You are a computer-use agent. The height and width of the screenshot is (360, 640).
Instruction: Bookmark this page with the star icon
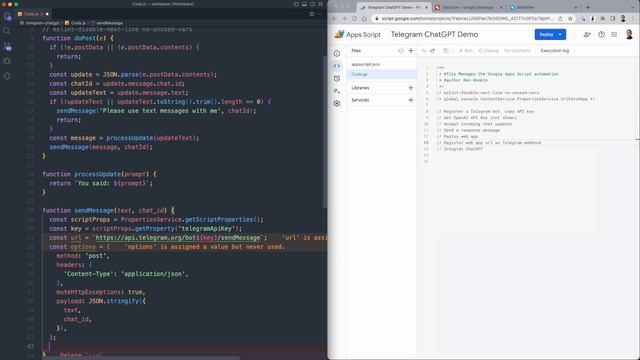(570, 18)
